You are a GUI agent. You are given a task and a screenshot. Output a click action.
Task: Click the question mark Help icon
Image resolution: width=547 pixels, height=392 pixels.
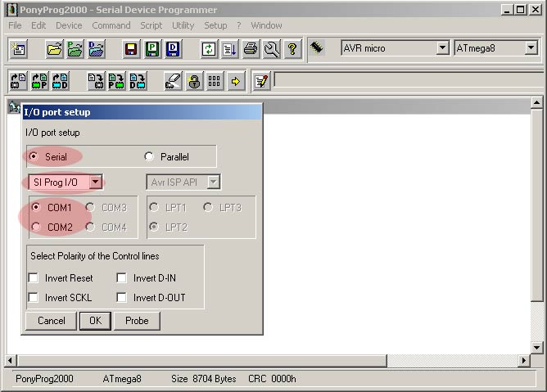[292, 49]
